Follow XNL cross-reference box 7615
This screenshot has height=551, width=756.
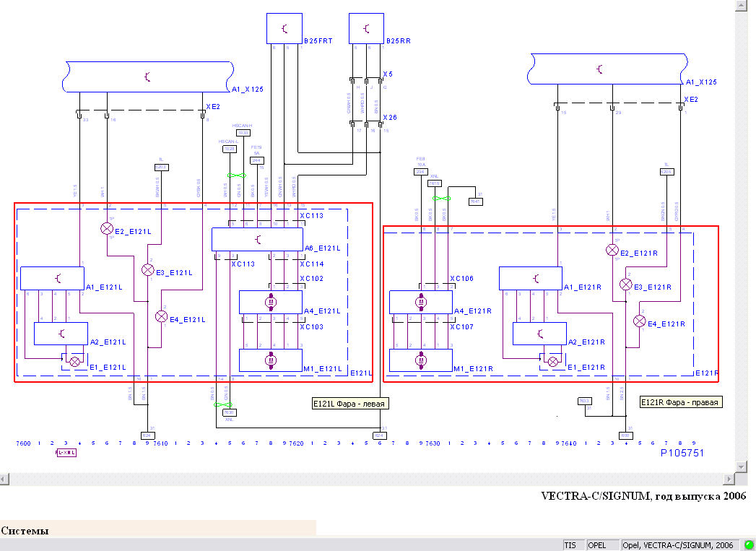point(434,183)
